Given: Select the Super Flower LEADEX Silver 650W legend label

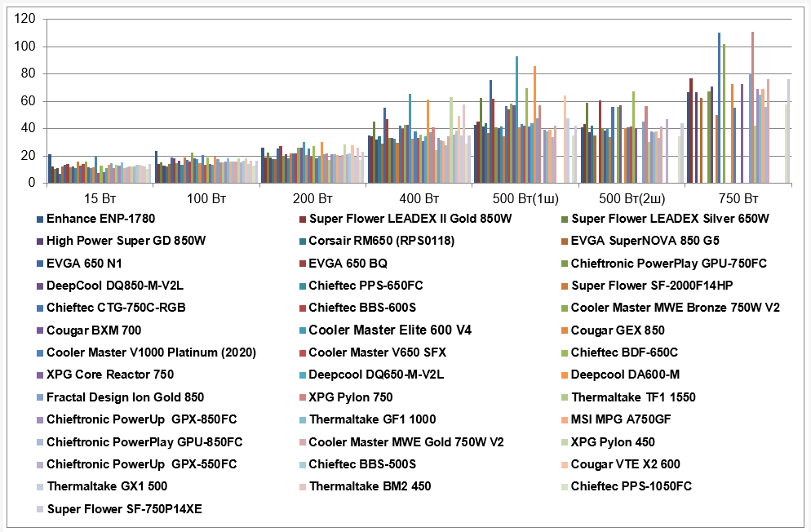Looking at the screenshot, I should (x=670, y=219).
